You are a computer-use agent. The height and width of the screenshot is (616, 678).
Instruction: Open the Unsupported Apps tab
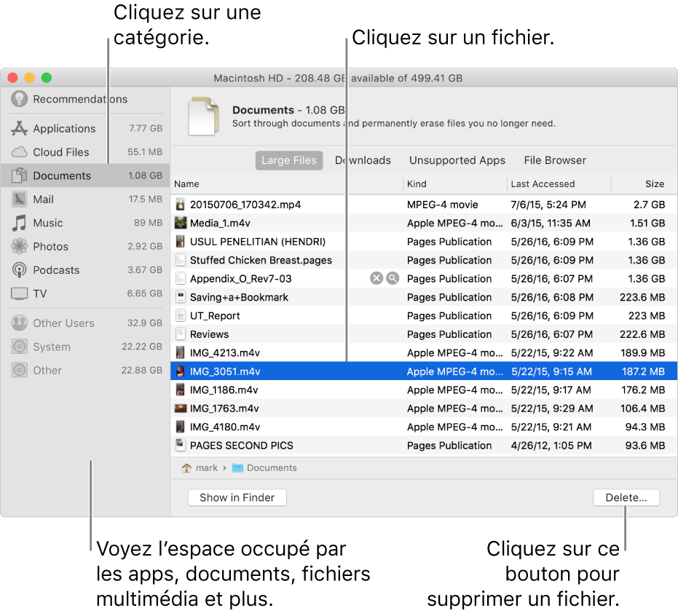(457, 160)
